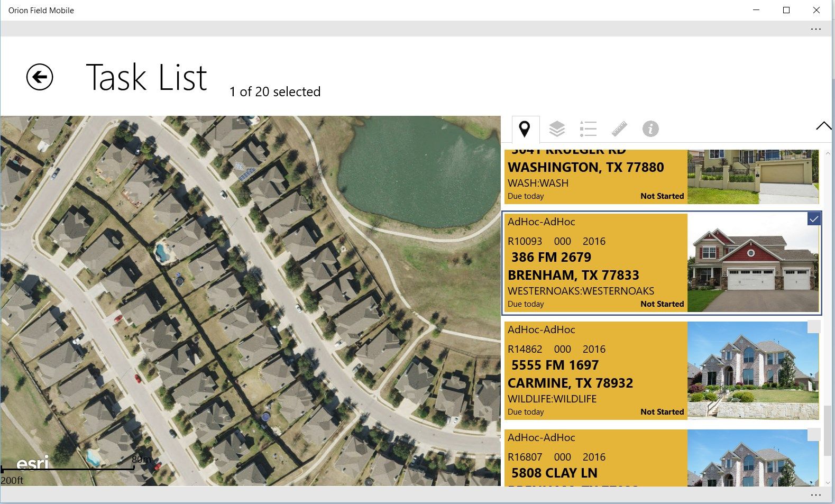Check the 5808 CLAY LN task checkbox
This screenshot has height=504, width=835.
tap(814, 435)
